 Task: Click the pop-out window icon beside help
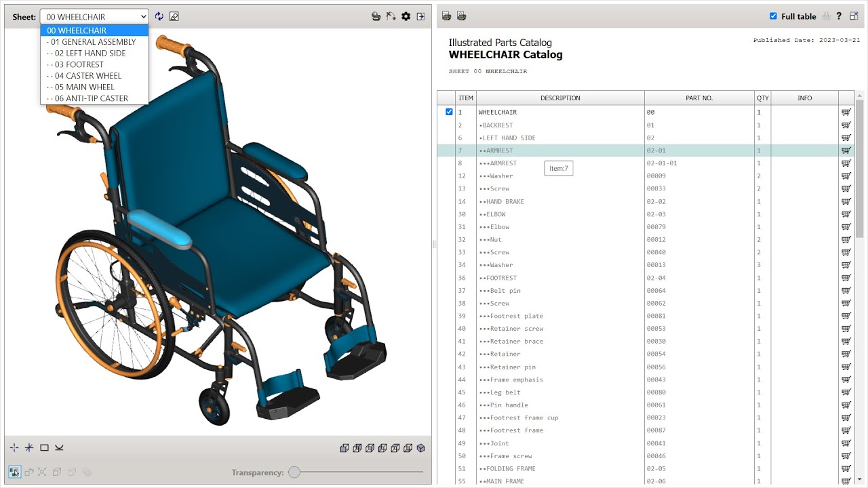coord(854,16)
